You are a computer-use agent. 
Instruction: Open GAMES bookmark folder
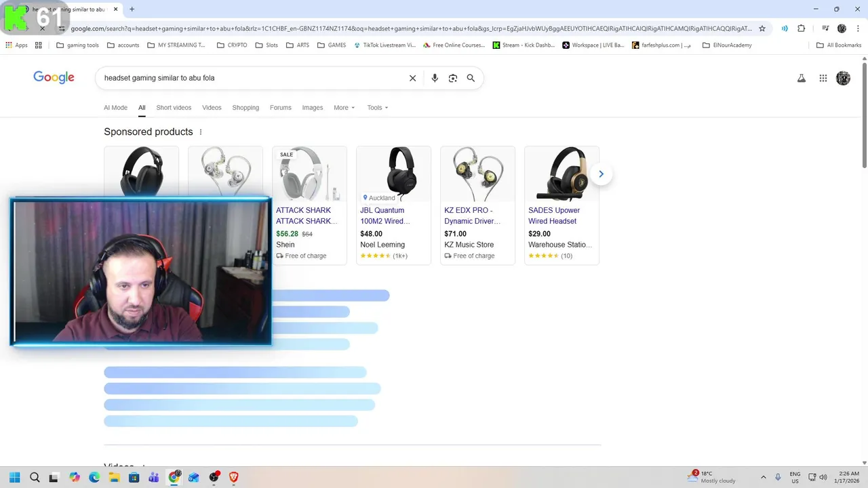[332, 45]
